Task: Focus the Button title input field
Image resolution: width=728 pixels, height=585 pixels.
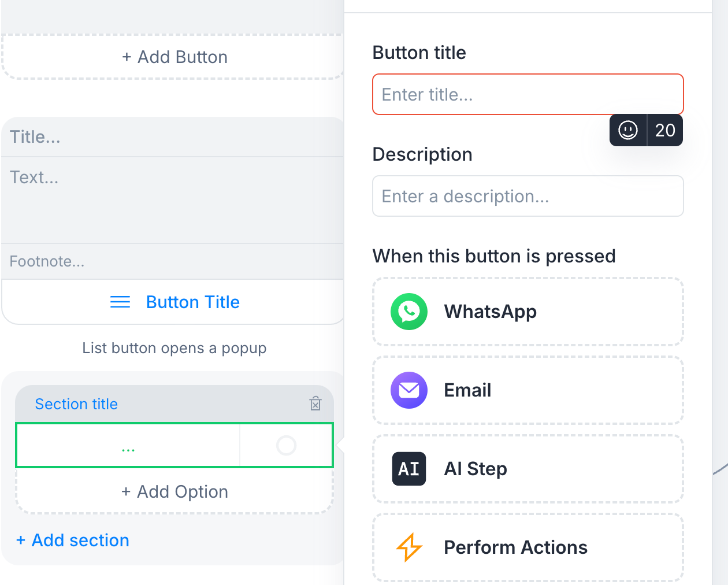Action: 528,94
